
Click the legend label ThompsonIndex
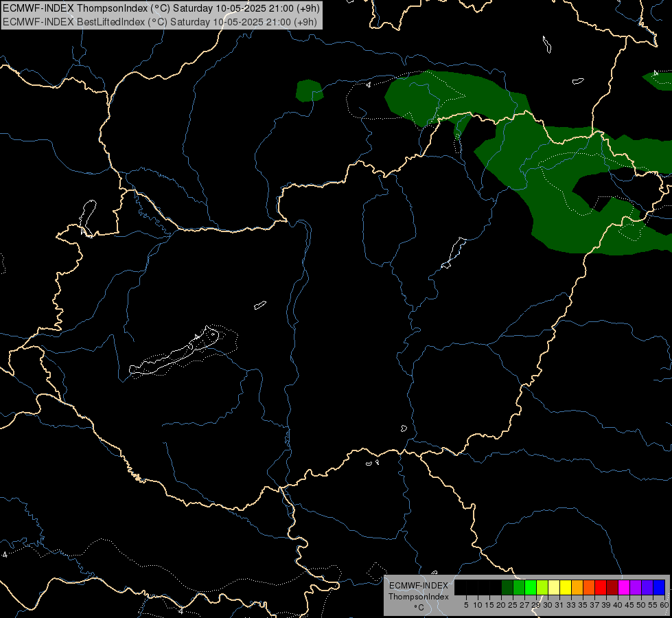419,597
